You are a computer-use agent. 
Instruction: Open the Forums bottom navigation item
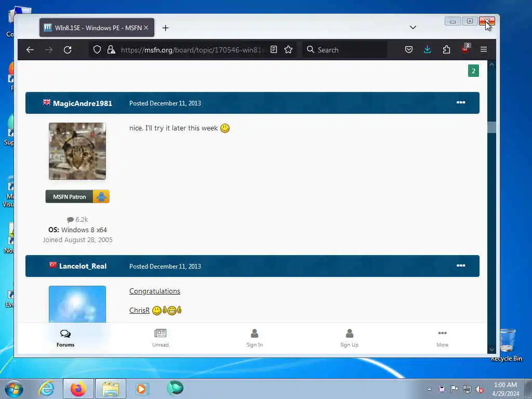pyautogui.click(x=65, y=338)
